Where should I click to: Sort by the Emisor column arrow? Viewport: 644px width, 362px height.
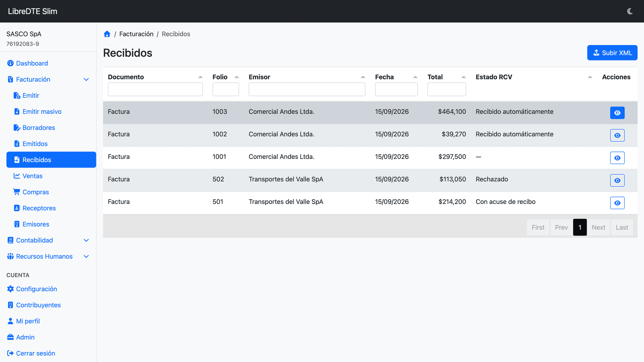363,77
